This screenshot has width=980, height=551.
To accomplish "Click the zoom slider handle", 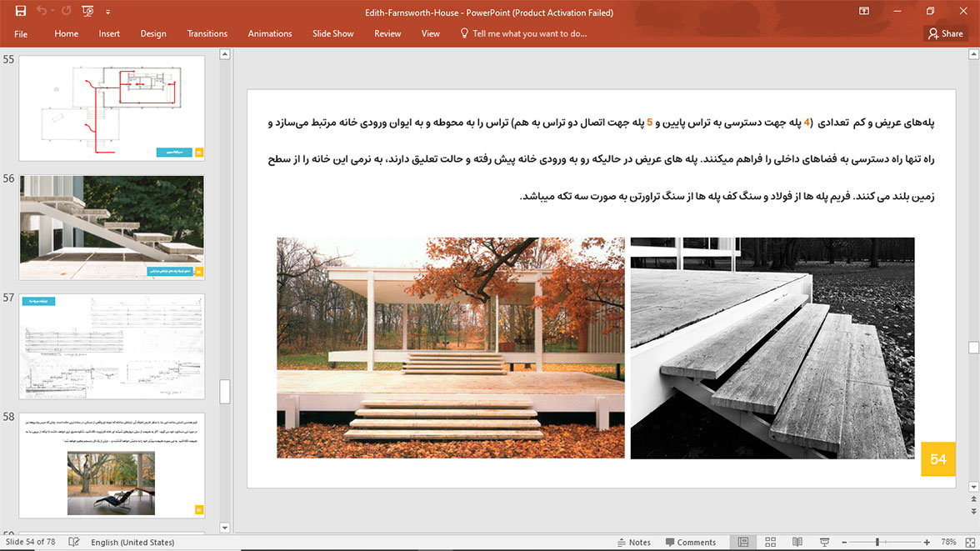I will (877, 542).
